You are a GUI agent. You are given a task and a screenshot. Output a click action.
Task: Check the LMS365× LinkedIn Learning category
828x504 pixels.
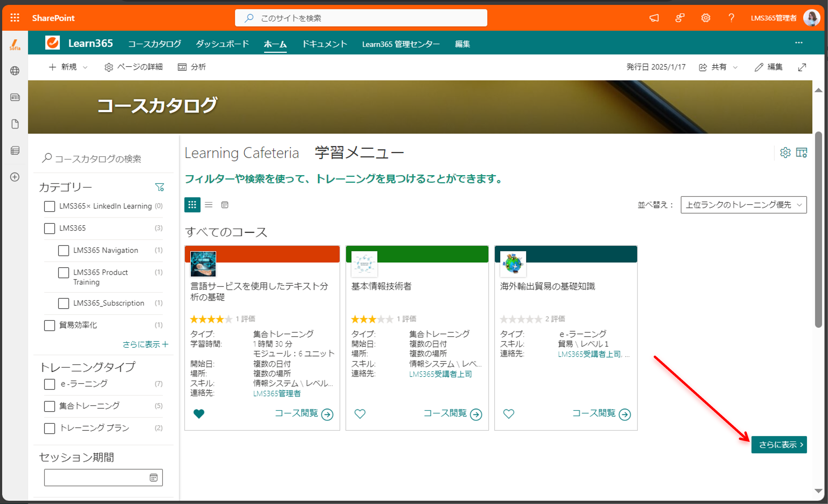pos(49,206)
